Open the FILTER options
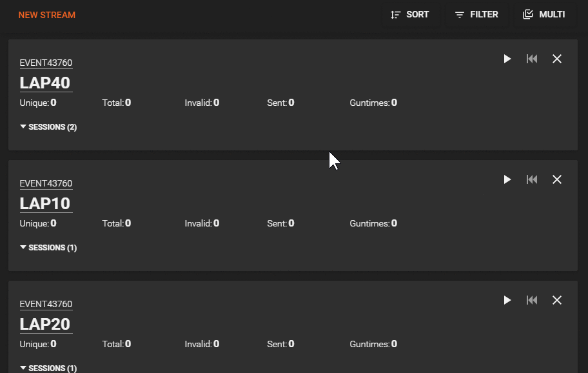This screenshot has height=373, width=588. tap(476, 15)
